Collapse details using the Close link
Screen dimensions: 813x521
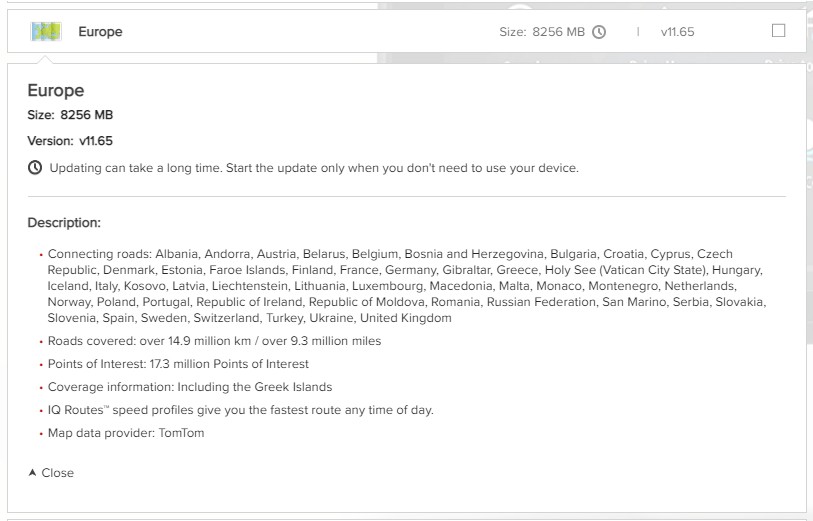(51, 473)
